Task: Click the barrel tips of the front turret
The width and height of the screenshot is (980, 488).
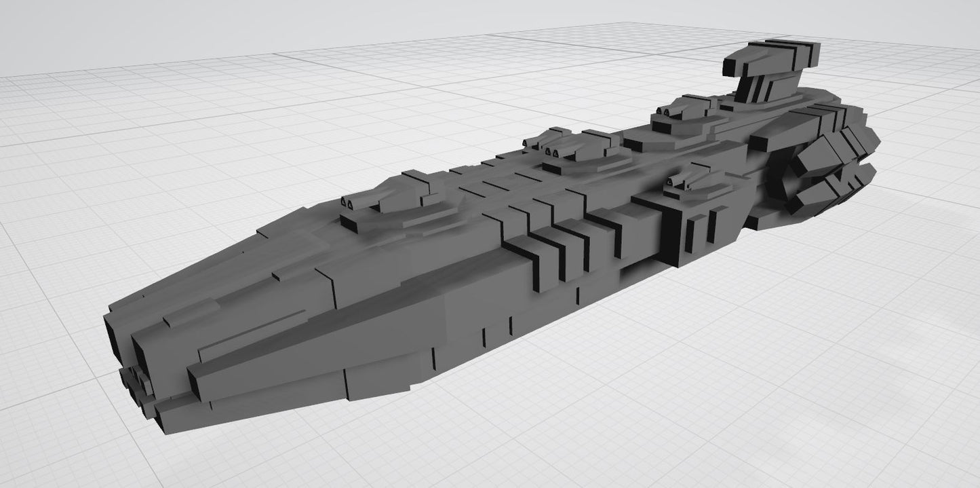Action: pyautogui.click(x=347, y=202)
